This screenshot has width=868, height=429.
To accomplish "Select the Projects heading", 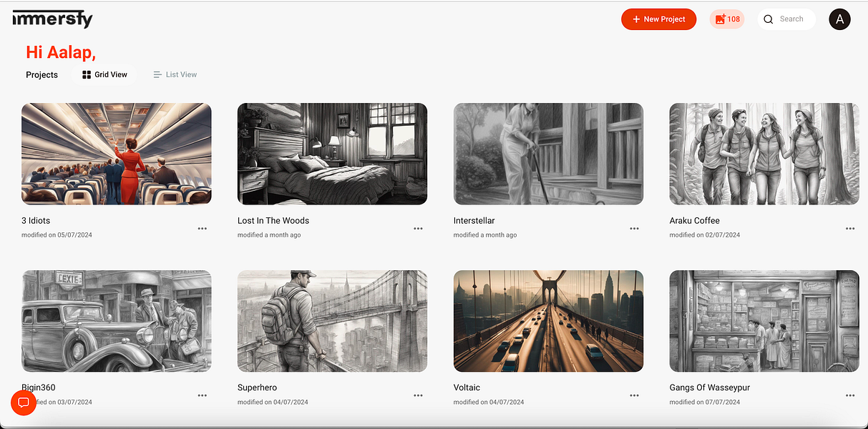I will coord(42,75).
